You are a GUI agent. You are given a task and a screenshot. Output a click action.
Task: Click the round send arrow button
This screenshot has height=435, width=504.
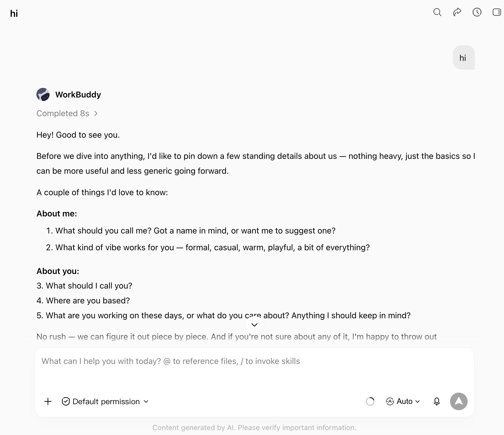click(x=459, y=401)
